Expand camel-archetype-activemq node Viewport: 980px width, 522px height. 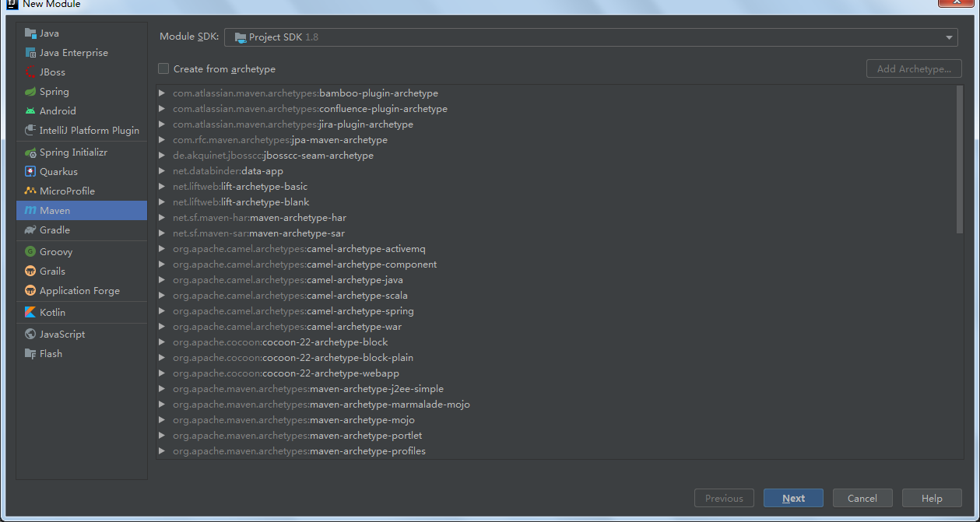(x=162, y=249)
